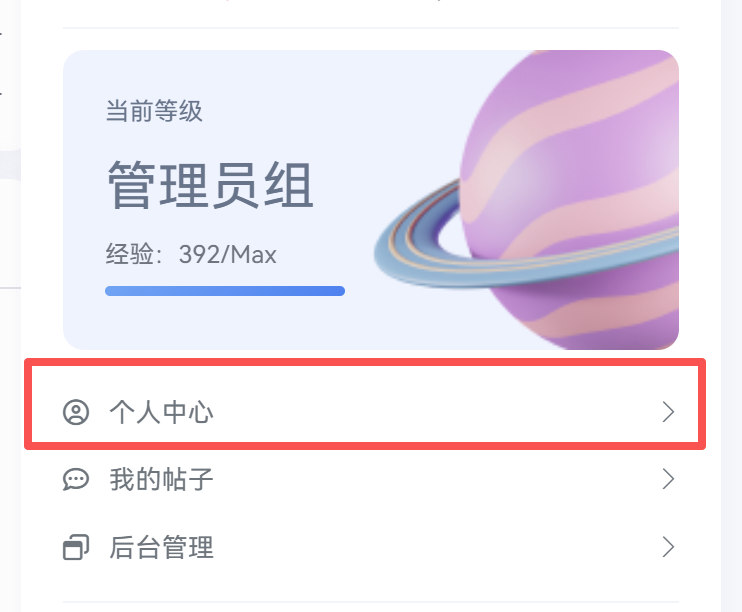742x612 pixels.
Task: Click the 当前等级 label
Action: (154, 111)
